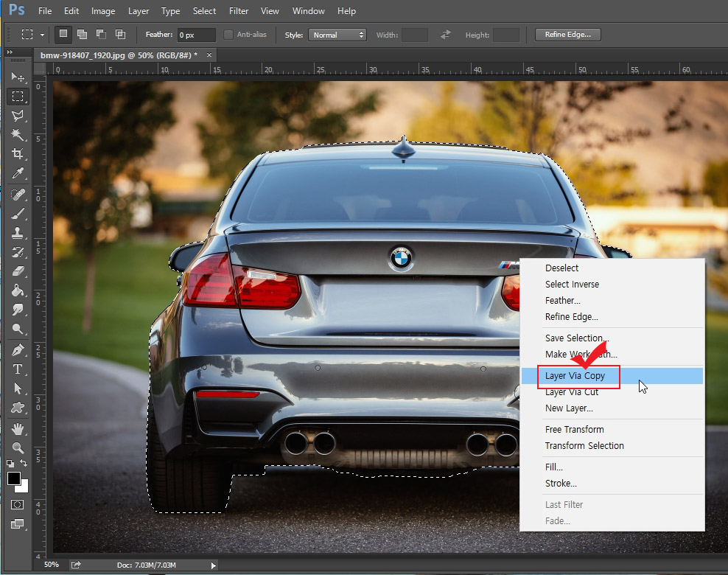Select the Crop tool
This screenshot has height=575, width=728.
18,154
